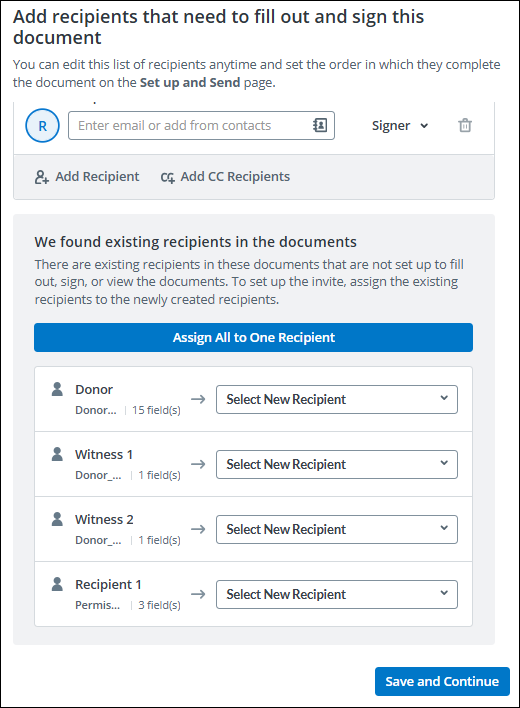Focus the email or contacts input field
Image resolution: width=520 pixels, height=708 pixels.
click(x=201, y=126)
